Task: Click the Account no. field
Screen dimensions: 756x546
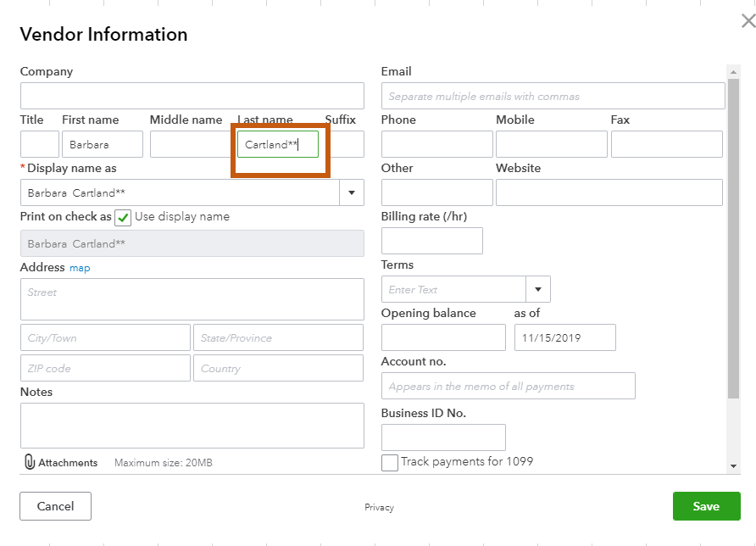Action: click(x=508, y=386)
